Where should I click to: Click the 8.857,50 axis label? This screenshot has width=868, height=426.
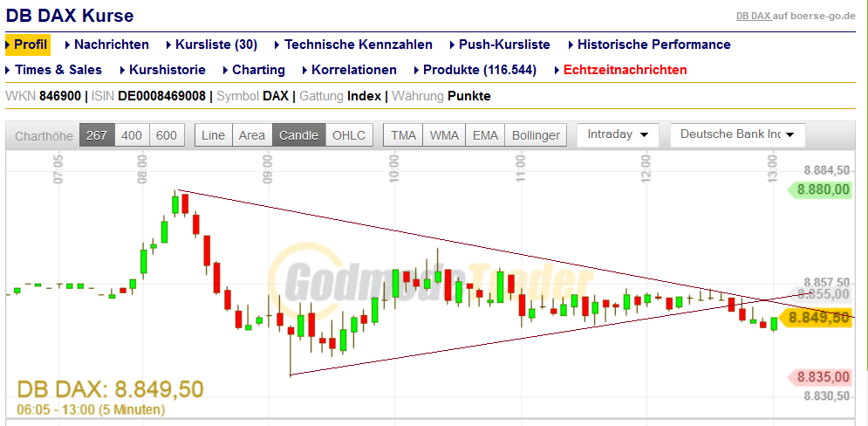pyautogui.click(x=826, y=281)
